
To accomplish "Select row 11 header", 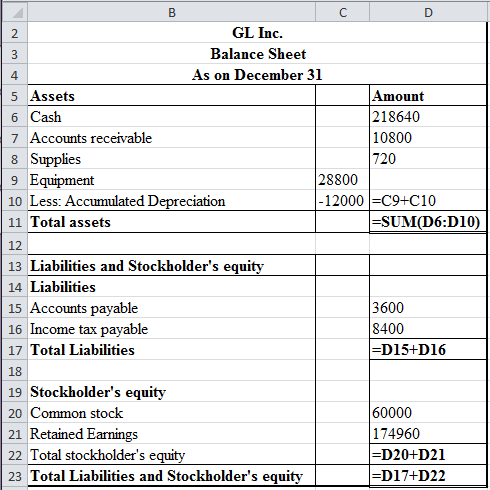I will [x=14, y=222].
